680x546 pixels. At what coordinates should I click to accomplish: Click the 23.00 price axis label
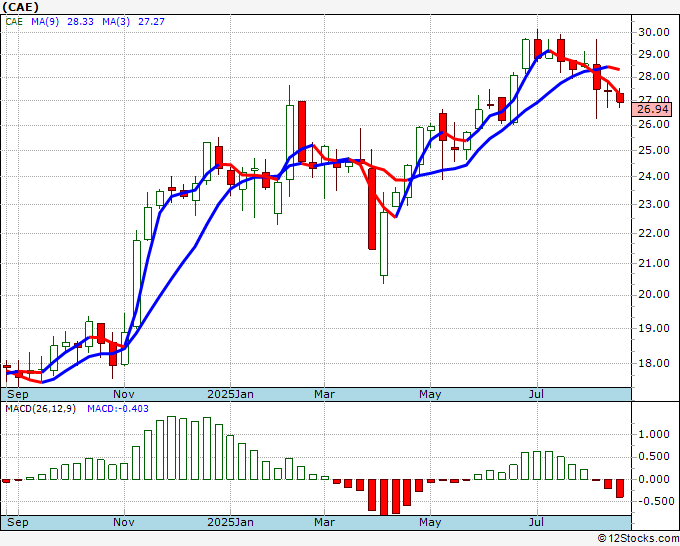654,204
